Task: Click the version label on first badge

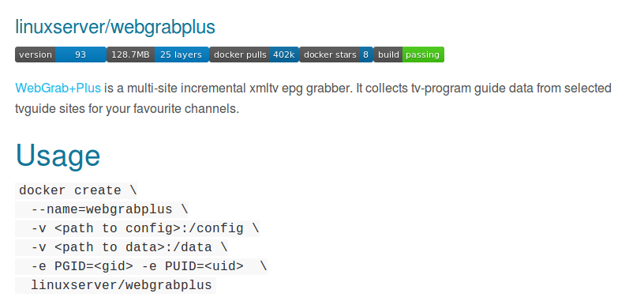Action: point(36,55)
